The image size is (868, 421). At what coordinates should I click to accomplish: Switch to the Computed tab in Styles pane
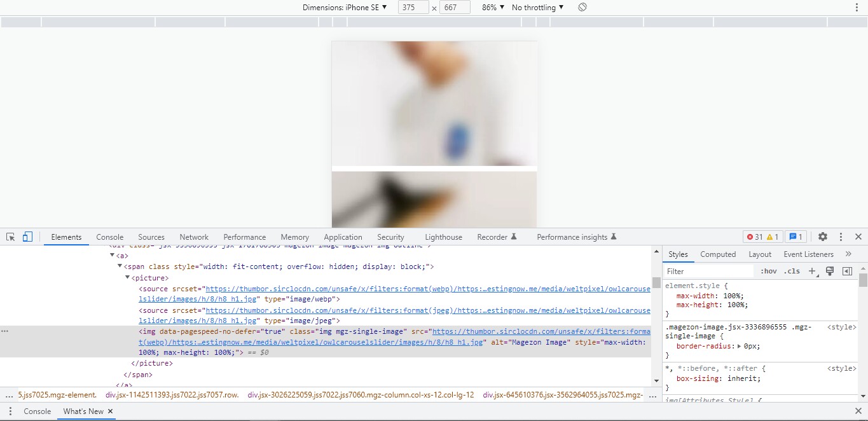[718, 254]
